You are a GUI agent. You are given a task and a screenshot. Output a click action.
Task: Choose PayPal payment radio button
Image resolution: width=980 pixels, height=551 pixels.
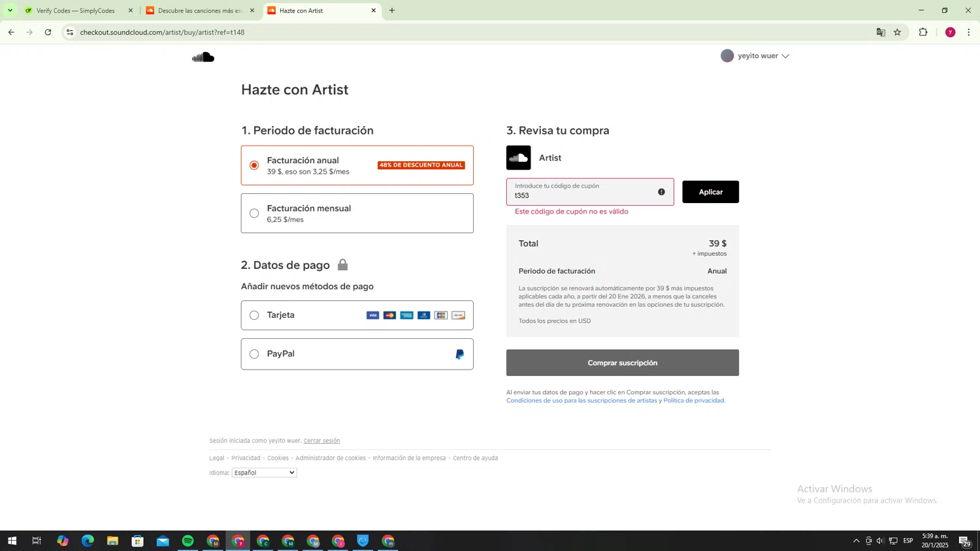click(x=254, y=354)
